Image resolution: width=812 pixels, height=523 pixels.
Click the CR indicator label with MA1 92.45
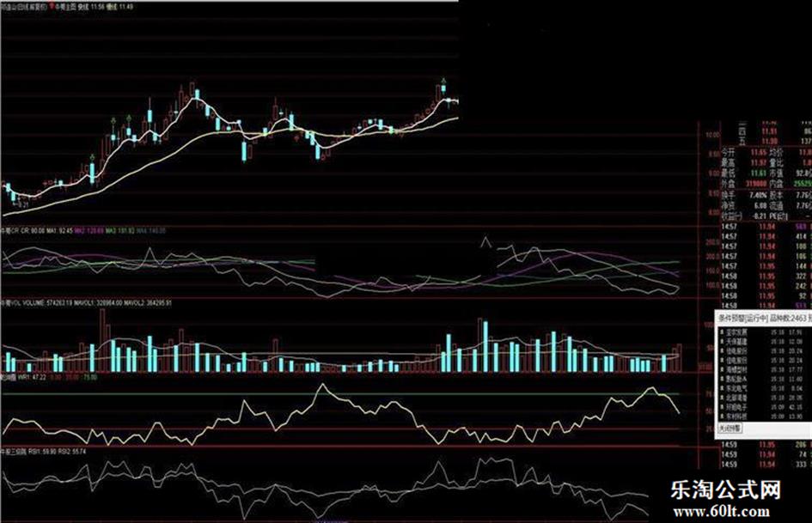pyautogui.click(x=84, y=230)
